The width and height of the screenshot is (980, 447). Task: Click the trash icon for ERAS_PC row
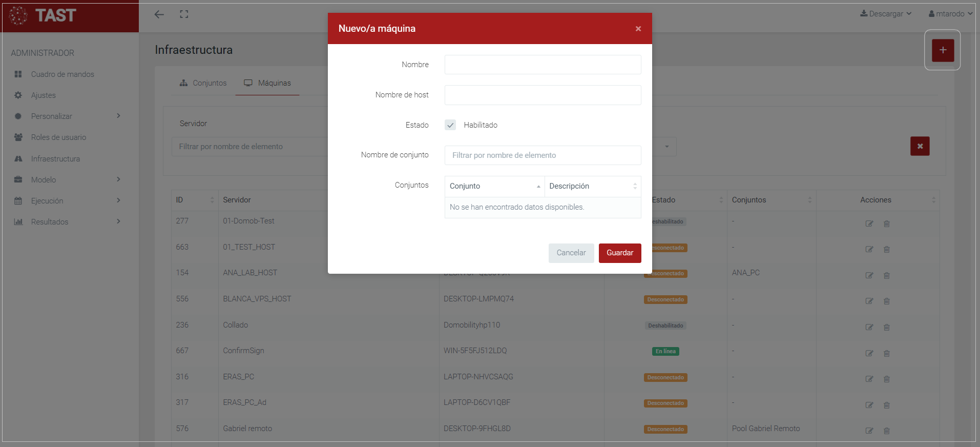887,379
